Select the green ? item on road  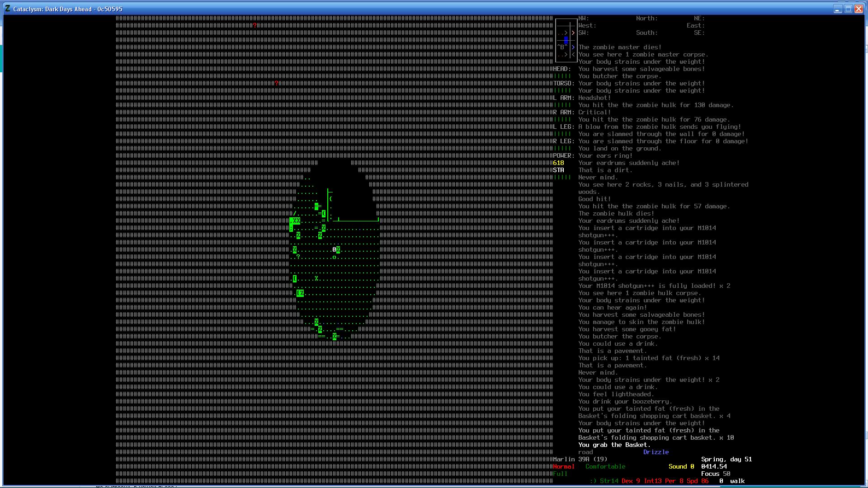click(298, 257)
